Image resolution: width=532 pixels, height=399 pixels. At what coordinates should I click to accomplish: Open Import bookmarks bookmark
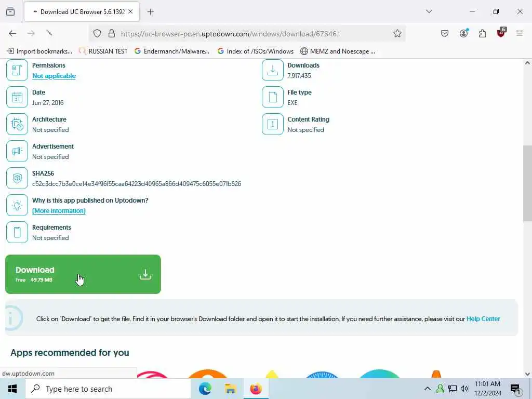39,51
